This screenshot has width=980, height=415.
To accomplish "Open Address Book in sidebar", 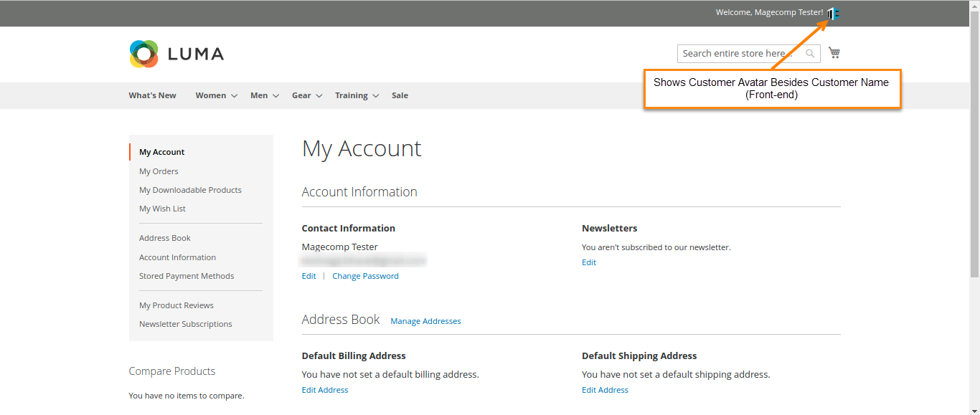I will pyautogui.click(x=165, y=238).
